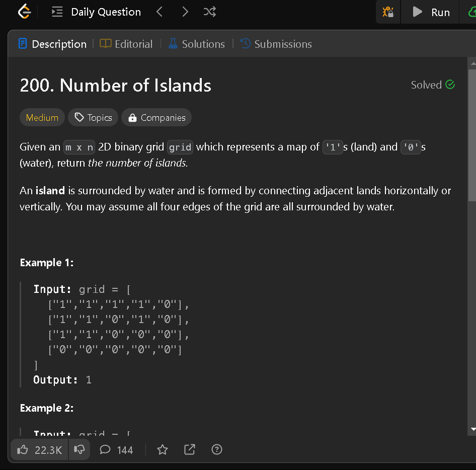The image size is (476, 470).
Task: View your Submissions tab
Action: pyautogui.click(x=276, y=44)
